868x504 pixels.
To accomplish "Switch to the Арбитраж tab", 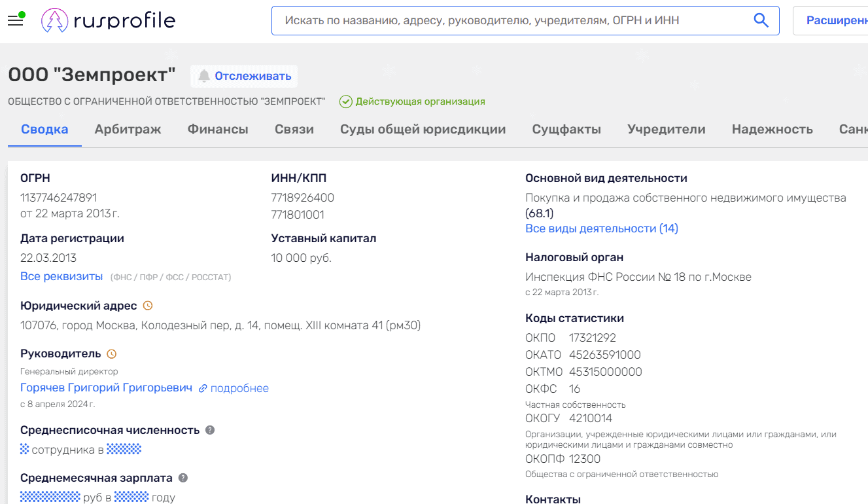I will click(128, 129).
